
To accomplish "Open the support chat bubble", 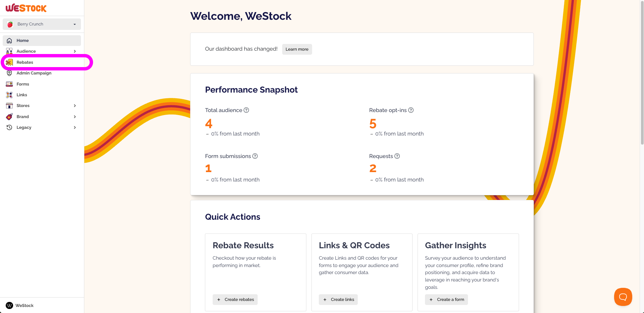I will click(x=623, y=297).
